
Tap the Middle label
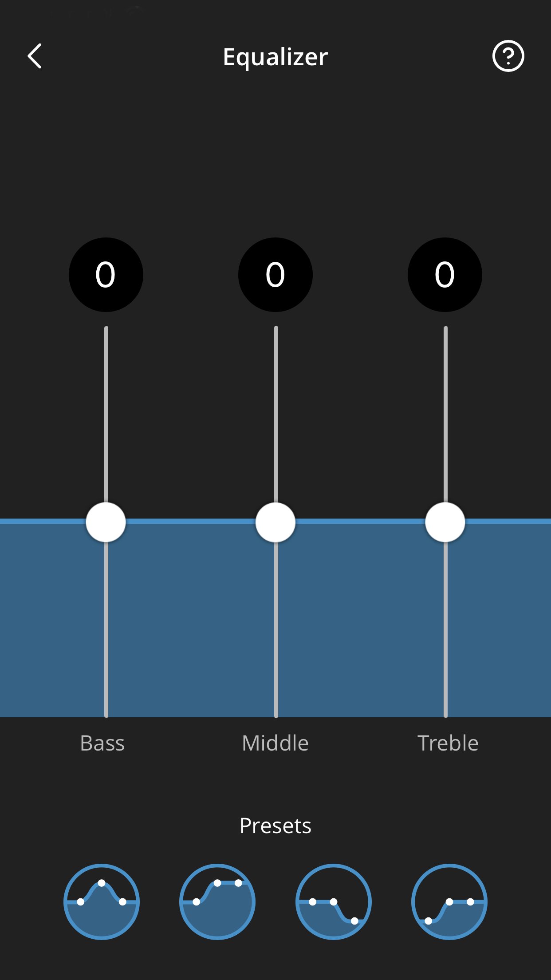[x=275, y=743]
